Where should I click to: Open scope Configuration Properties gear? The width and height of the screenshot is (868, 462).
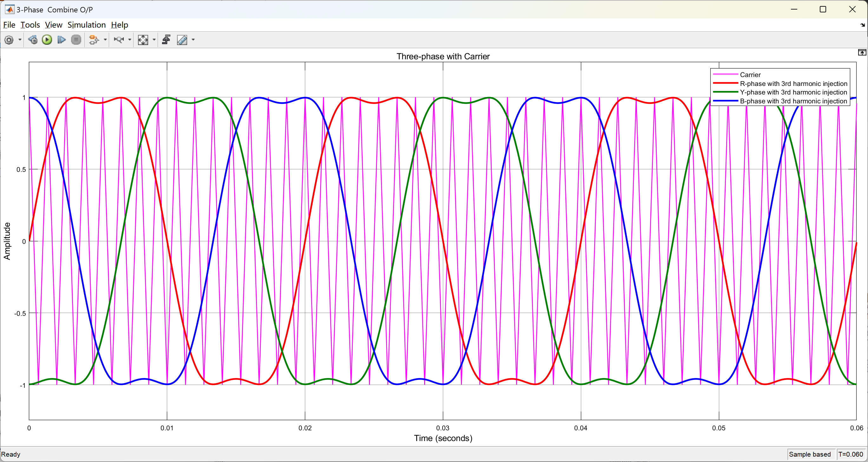(9, 40)
